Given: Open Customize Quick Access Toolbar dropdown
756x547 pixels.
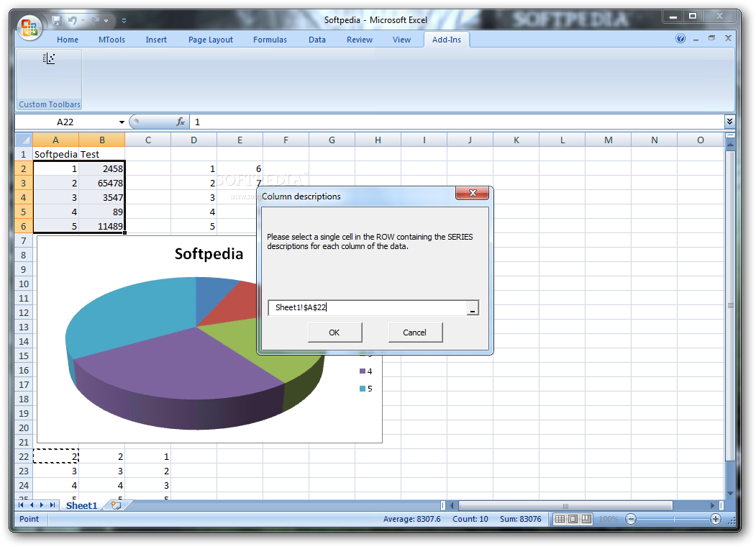Looking at the screenshot, I should (x=124, y=21).
